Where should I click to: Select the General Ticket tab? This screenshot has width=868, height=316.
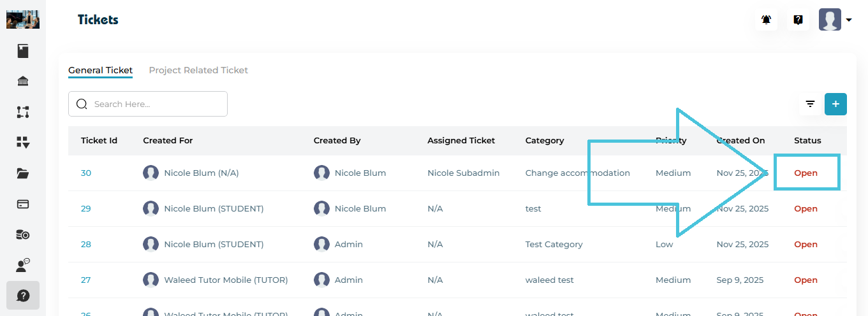(100, 70)
